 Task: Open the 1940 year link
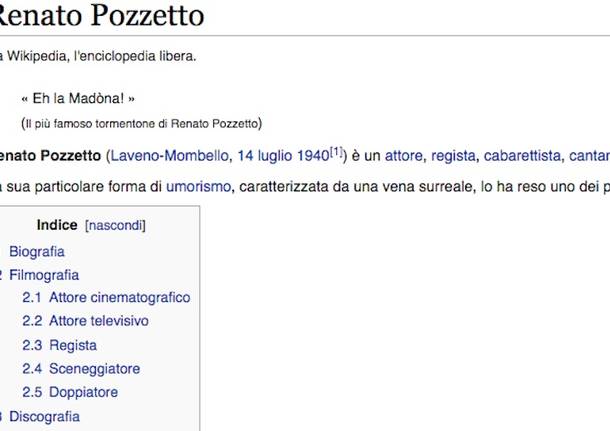pos(314,155)
